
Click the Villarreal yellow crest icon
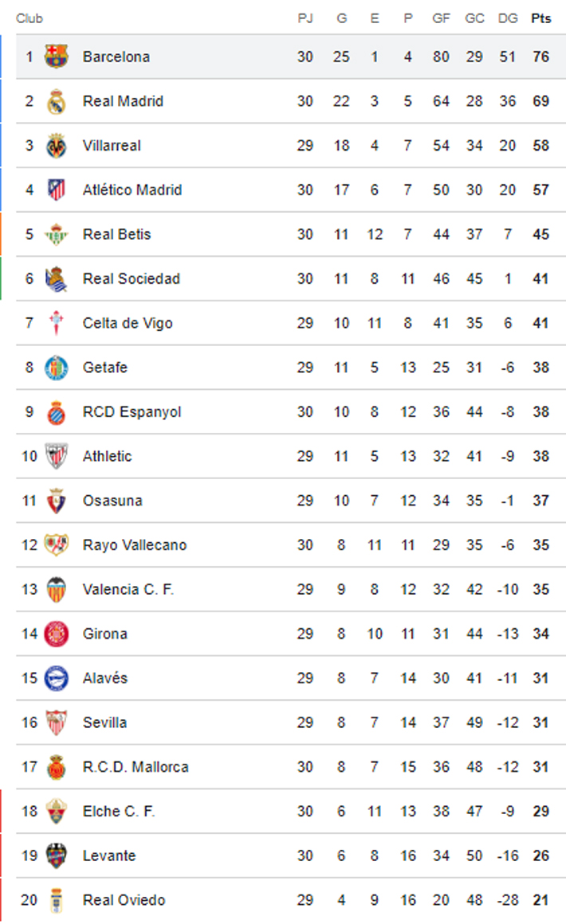point(56,146)
